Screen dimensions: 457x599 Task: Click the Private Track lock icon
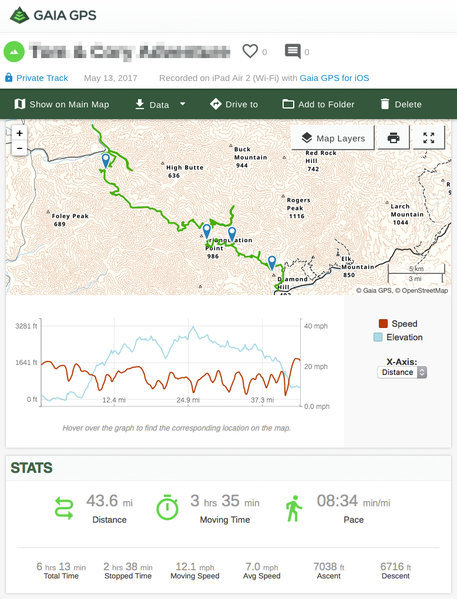click(8, 78)
